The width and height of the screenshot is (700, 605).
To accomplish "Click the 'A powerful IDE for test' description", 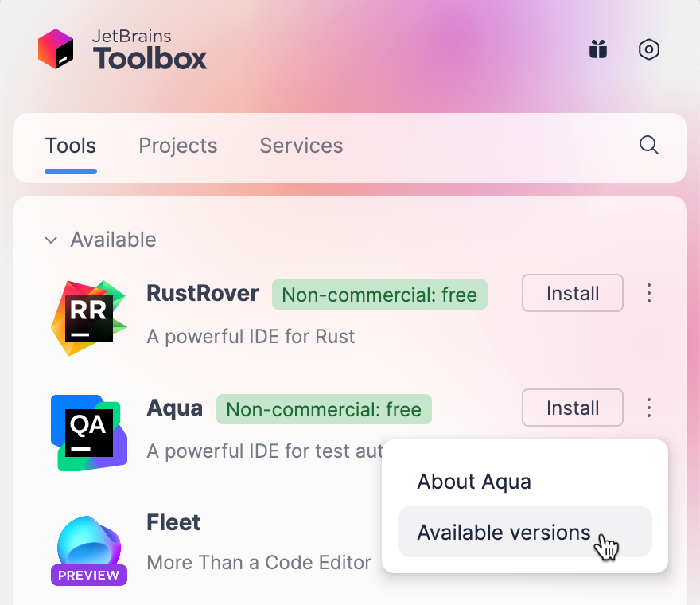I will point(264,451).
